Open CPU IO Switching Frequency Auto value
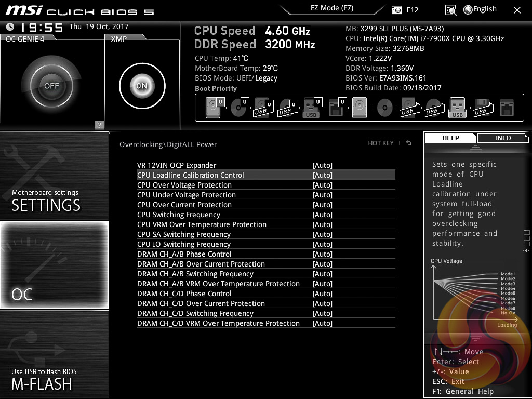This screenshot has height=399, width=532. click(322, 244)
